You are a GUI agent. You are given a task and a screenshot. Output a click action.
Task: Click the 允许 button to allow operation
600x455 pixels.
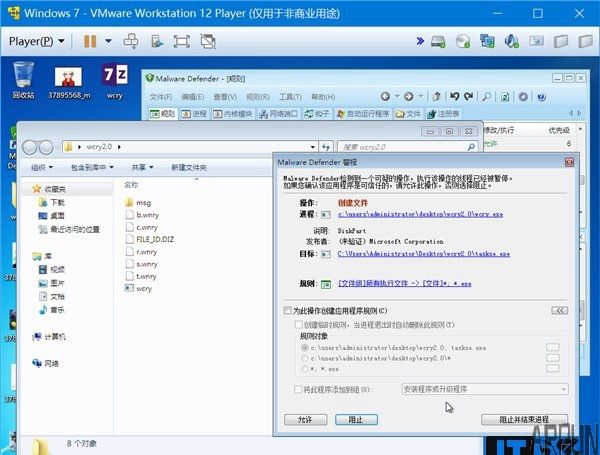tap(305, 419)
